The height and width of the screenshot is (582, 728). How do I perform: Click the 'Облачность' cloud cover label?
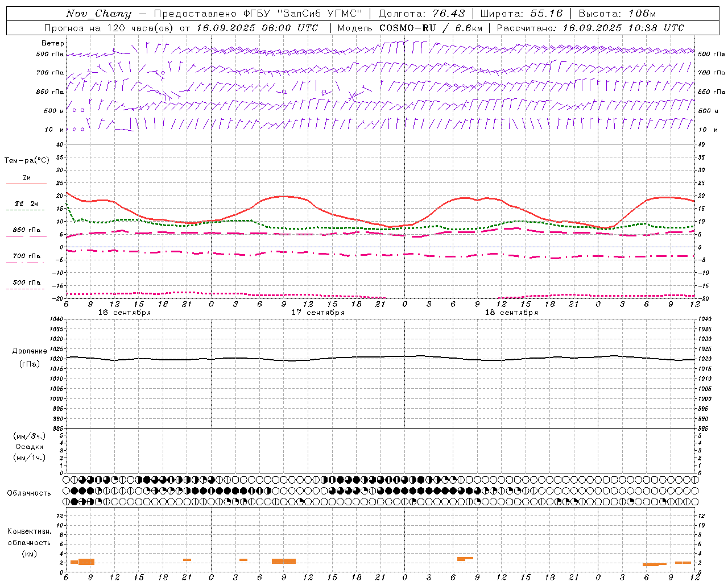(x=29, y=493)
